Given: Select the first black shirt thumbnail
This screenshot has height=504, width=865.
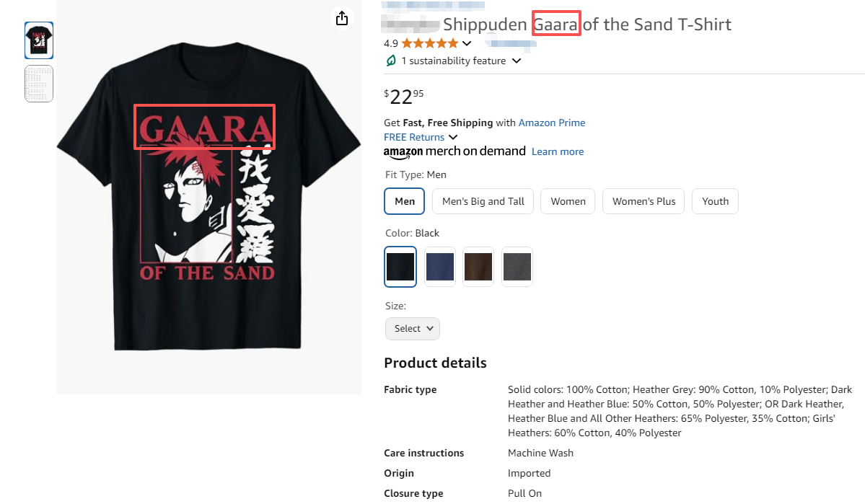Looking at the screenshot, I should click(x=39, y=40).
